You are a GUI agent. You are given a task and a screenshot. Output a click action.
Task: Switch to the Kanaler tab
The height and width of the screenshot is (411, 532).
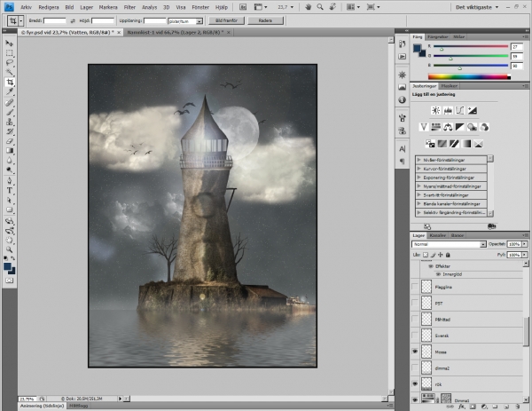coord(437,235)
